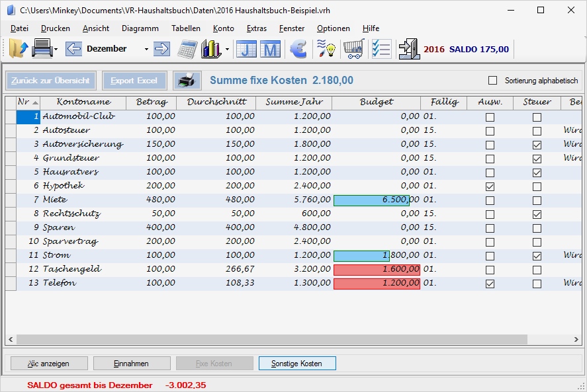Open the Extras menu

pyautogui.click(x=256, y=28)
